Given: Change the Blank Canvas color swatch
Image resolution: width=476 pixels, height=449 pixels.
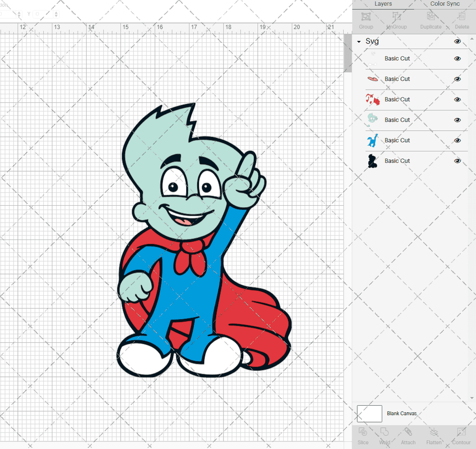Looking at the screenshot, I should click(369, 413).
